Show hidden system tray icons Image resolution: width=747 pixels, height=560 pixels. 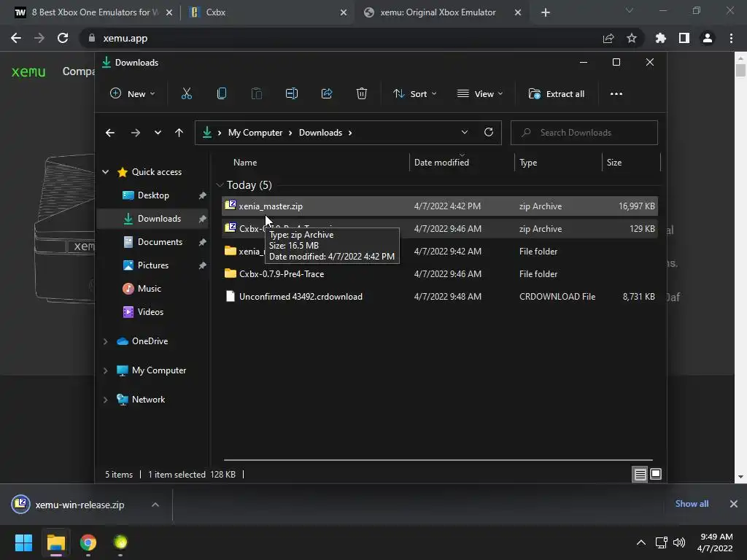641,542
